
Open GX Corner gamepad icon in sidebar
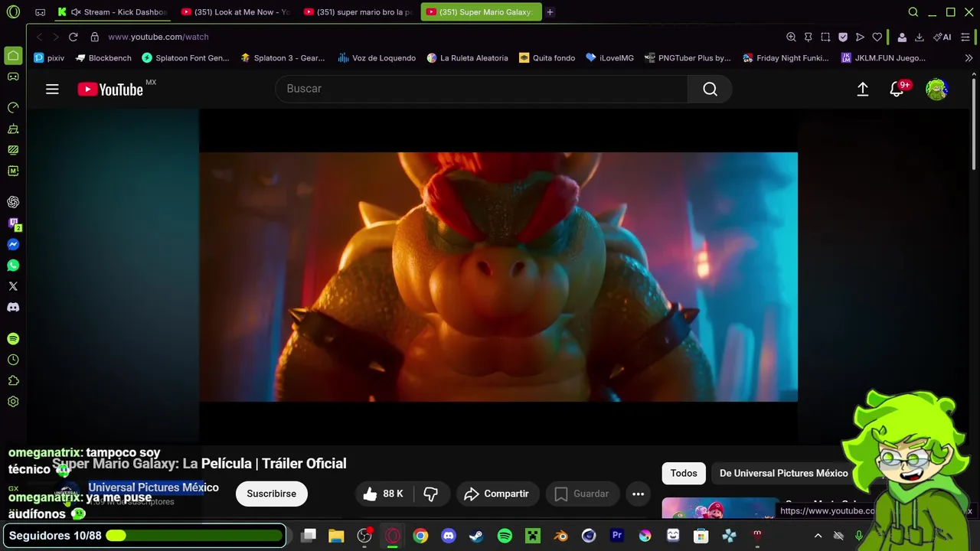click(x=13, y=77)
